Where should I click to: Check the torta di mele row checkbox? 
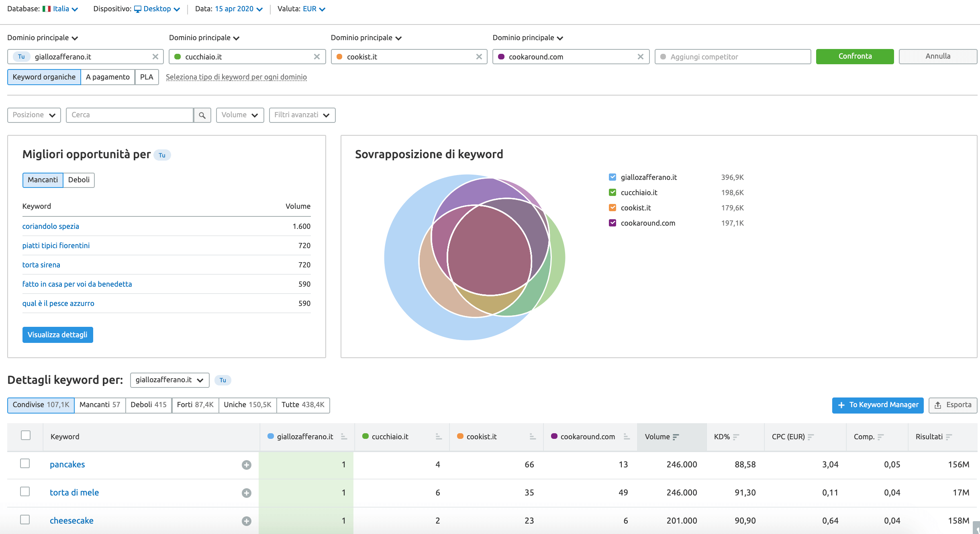coord(25,491)
